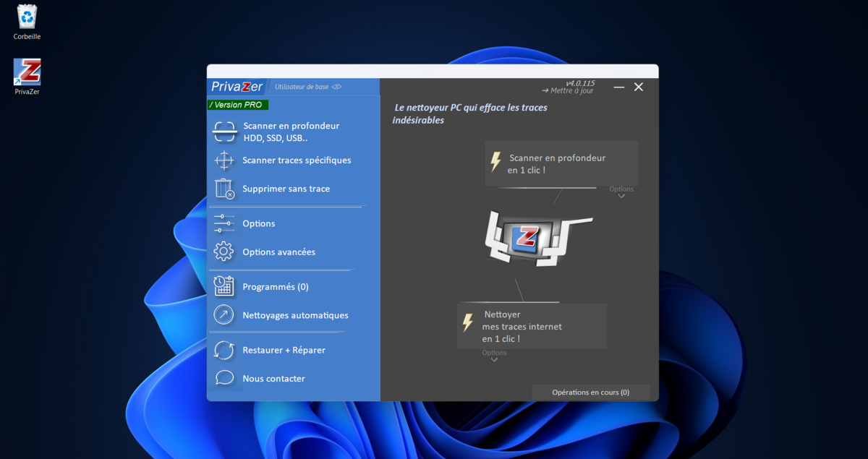Open PrivaZer from the desktop shortcut
Screen dimensions: 868x459
(x=26, y=70)
